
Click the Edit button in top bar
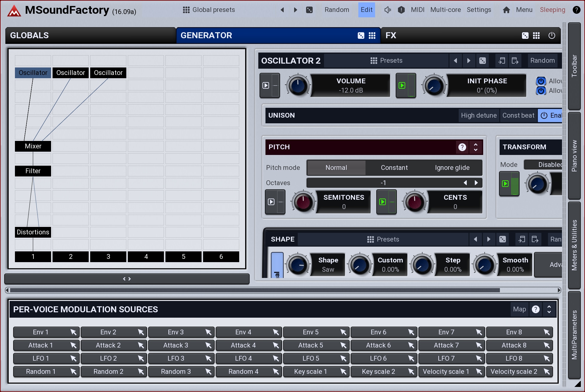(x=366, y=10)
